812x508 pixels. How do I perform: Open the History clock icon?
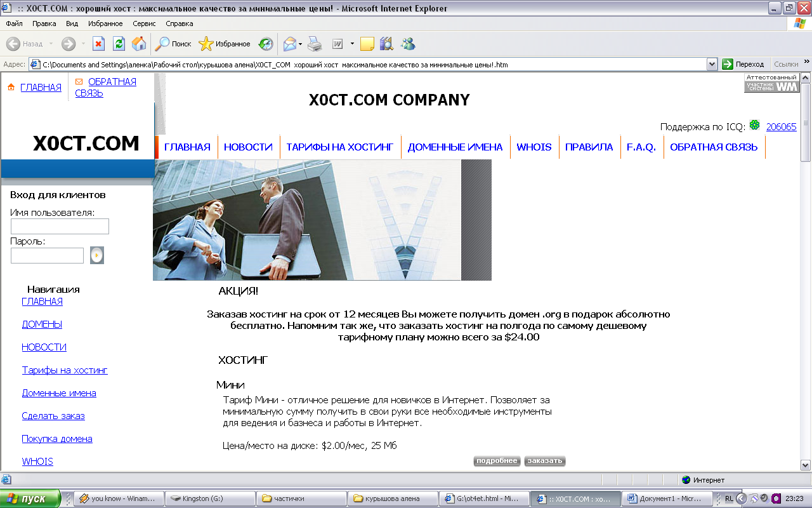(x=266, y=44)
